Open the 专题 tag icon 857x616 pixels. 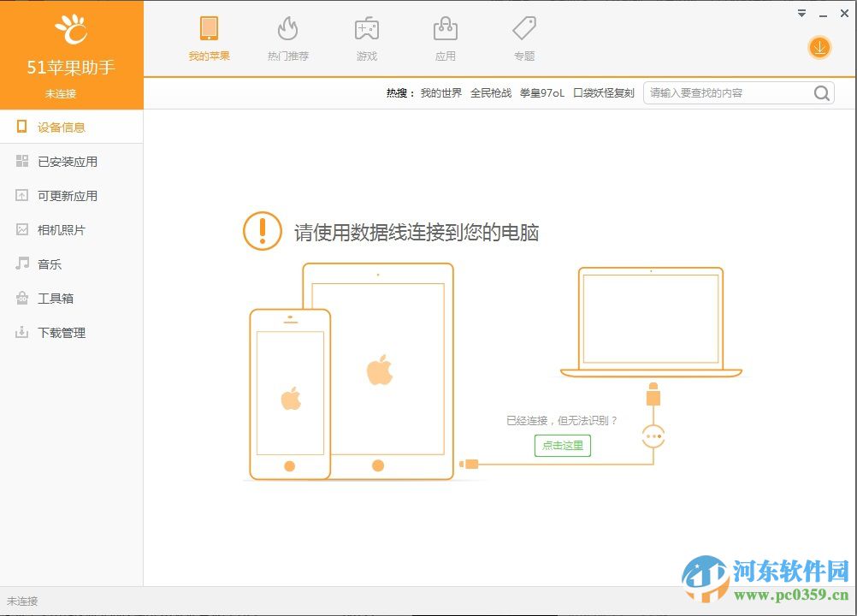coord(524,38)
